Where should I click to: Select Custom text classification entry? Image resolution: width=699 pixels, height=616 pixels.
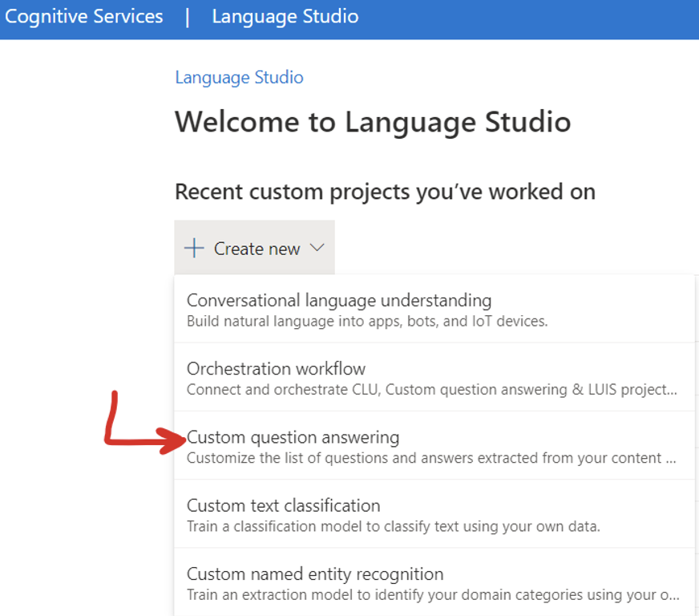(x=434, y=514)
